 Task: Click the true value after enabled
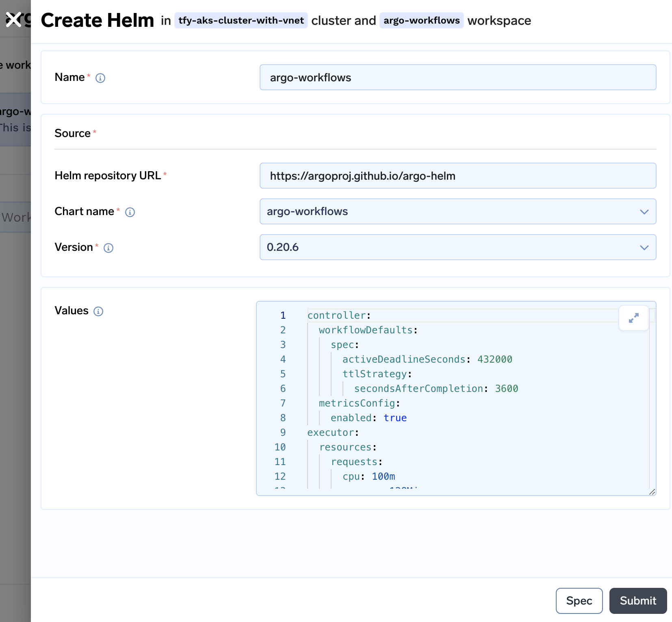(x=395, y=418)
